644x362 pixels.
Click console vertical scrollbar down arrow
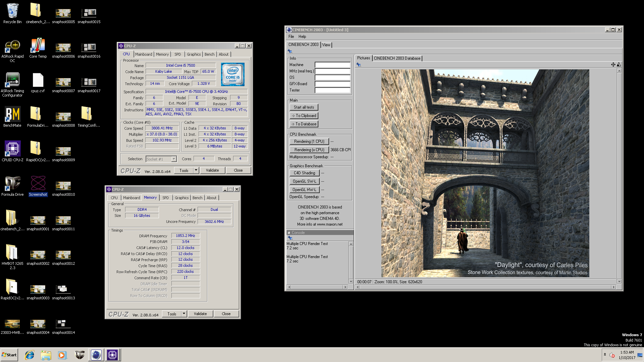tap(351, 282)
